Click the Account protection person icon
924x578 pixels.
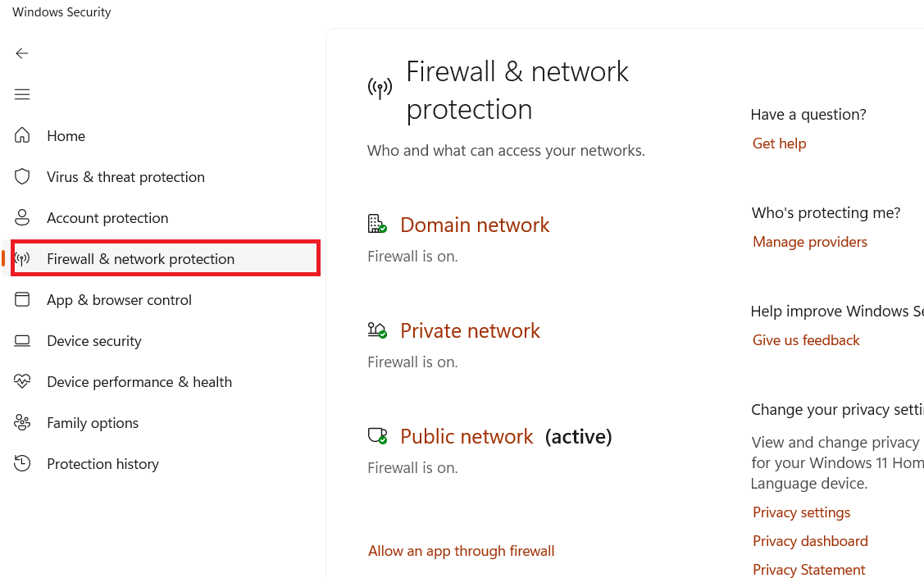22,218
